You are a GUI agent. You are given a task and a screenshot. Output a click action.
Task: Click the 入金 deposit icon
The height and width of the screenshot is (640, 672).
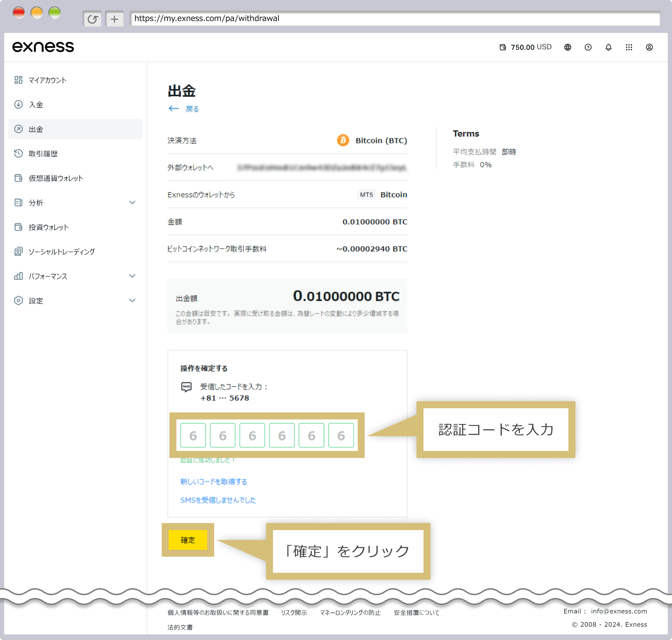tap(19, 104)
